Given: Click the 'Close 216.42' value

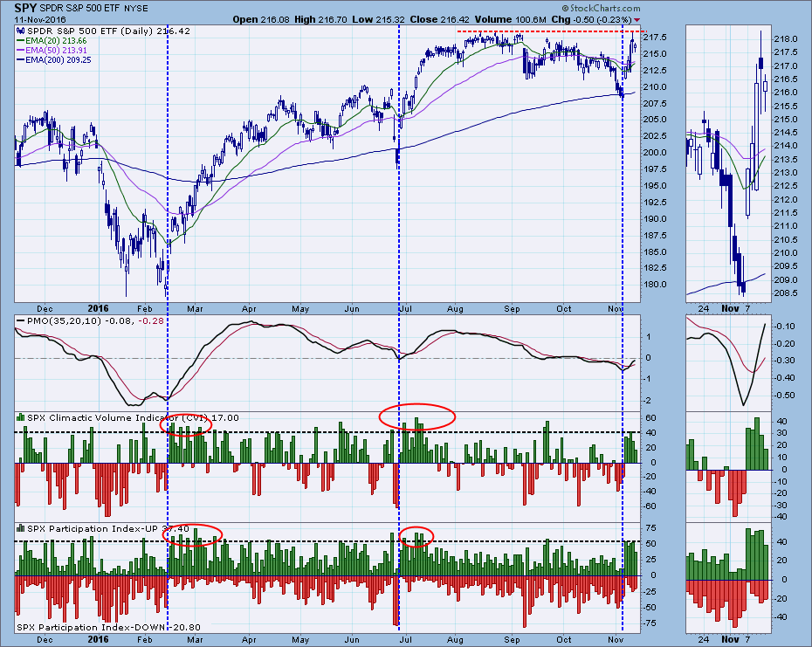Looking at the screenshot, I should (x=440, y=20).
